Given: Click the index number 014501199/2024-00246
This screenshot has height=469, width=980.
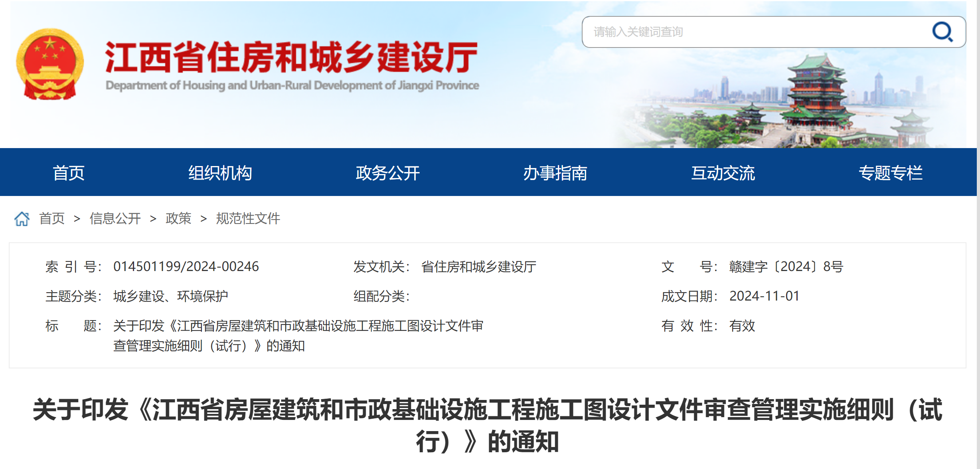Looking at the screenshot, I should click(x=186, y=267).
